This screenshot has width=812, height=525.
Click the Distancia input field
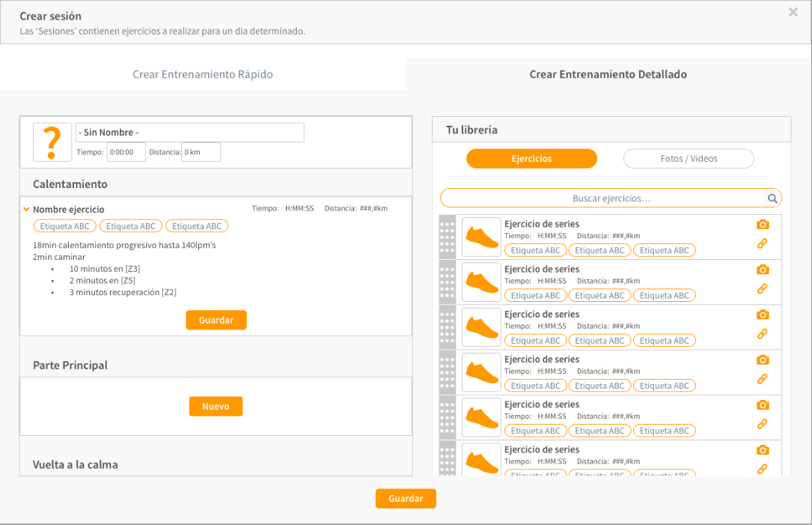pos(201,152)
